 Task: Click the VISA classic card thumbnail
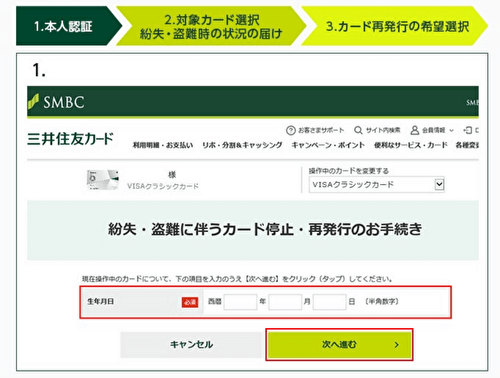pos(103,180)
